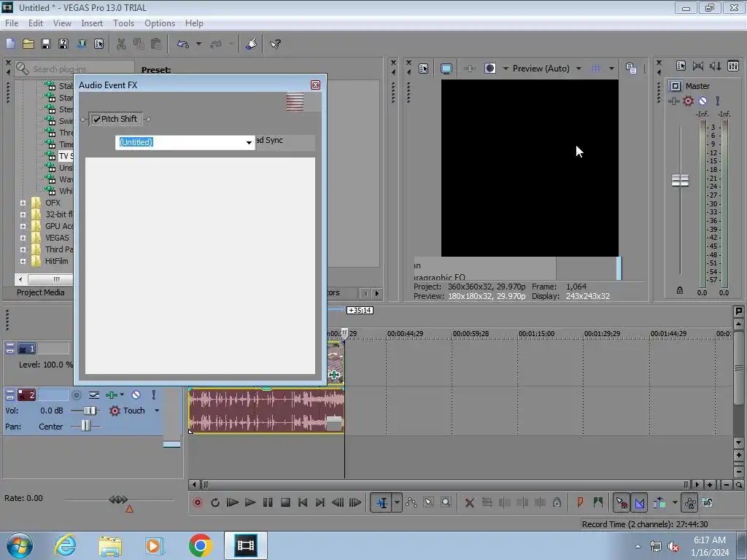The width and height of the screenshot is (747, 560).
Task: Open a project with the folder icon
Action: click(x=28, y=44)
